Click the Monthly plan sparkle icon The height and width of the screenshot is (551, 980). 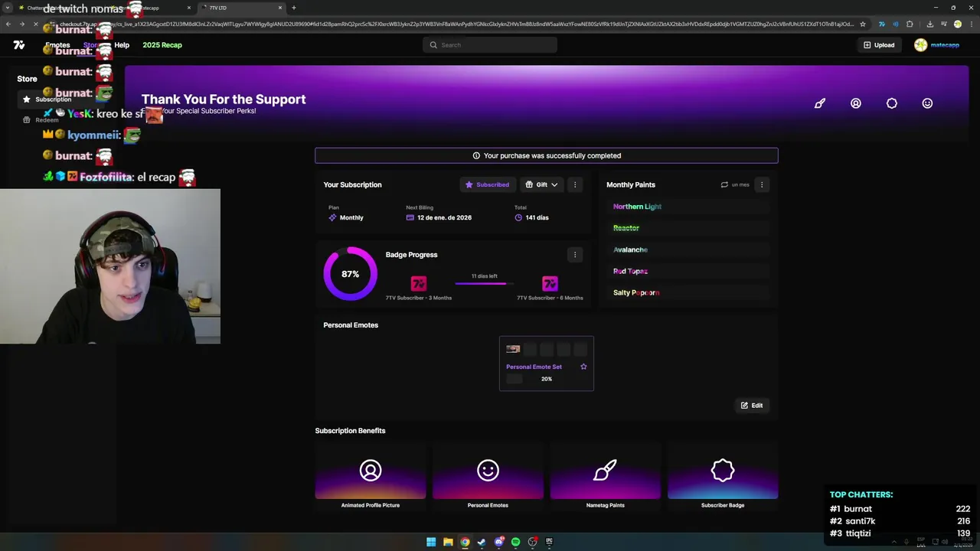pos(332,217)
